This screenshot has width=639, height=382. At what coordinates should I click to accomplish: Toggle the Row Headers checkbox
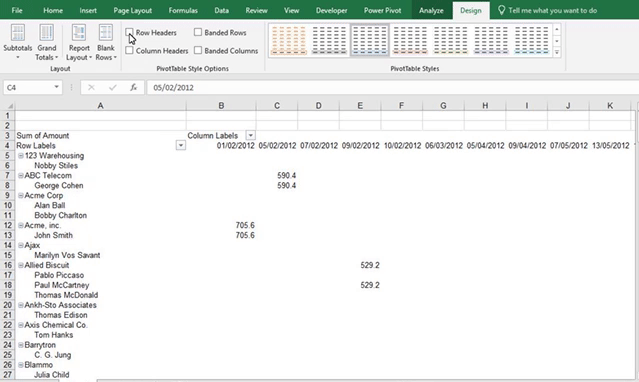click(x=130, y=32)
